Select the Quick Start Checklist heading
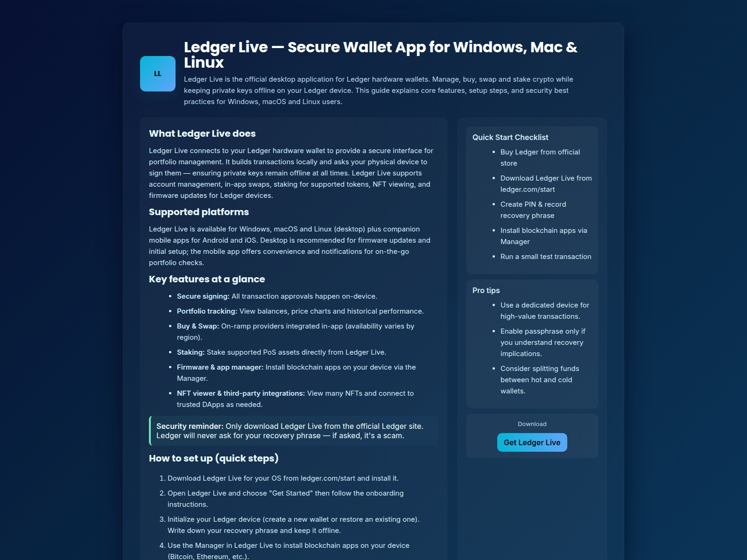This screenshot has height=560, width=747. point(510,137)
